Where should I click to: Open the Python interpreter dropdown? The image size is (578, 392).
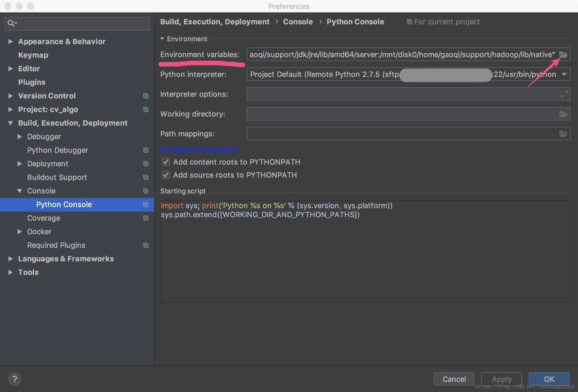[564, 74]
